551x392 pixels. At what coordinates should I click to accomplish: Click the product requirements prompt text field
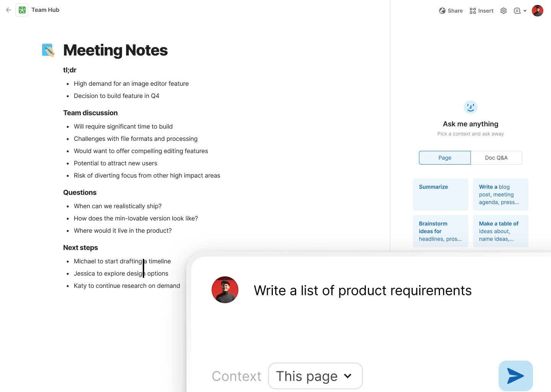click(x=362, y=291)
